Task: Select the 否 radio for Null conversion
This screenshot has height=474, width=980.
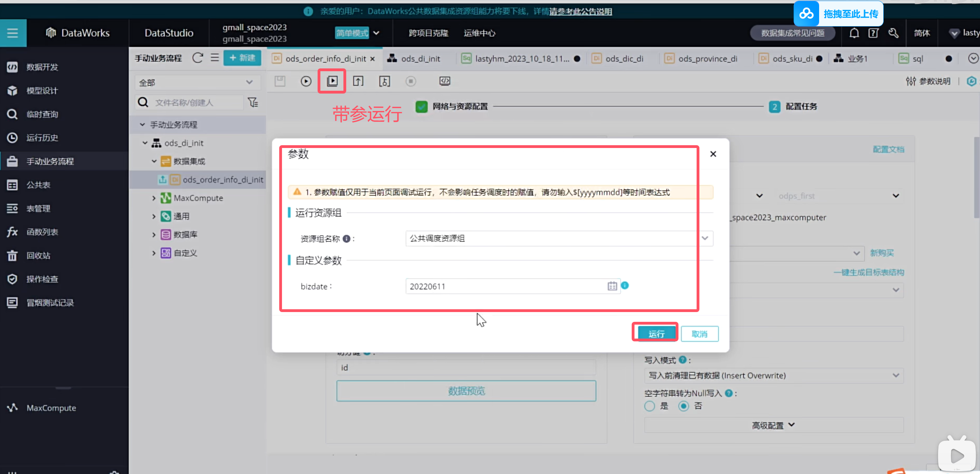Action: (683, 406)
